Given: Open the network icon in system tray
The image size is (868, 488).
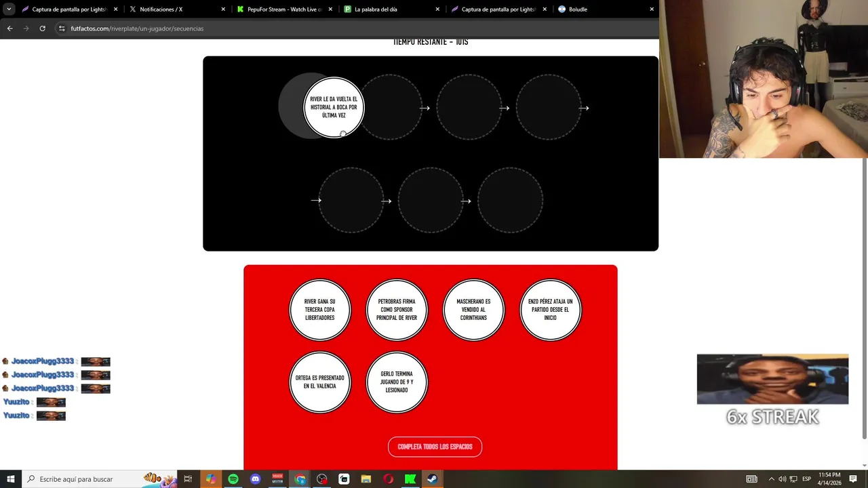Looking at the screenshot, I should (x=793, y=479).
